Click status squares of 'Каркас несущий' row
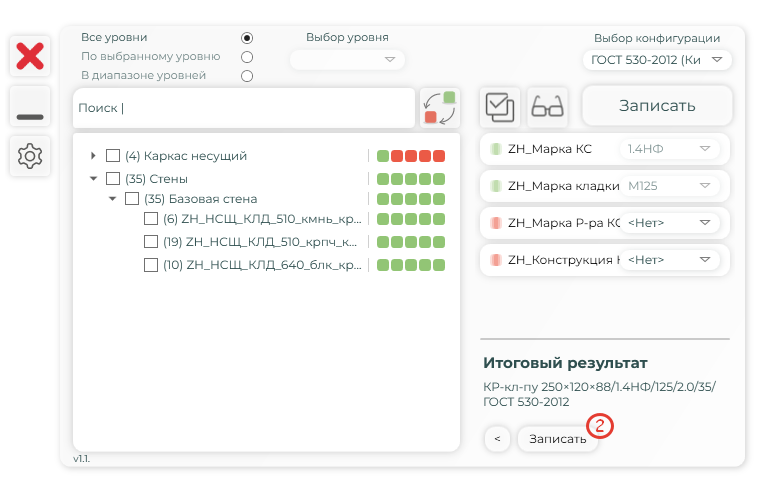 (x=411, y=155)
